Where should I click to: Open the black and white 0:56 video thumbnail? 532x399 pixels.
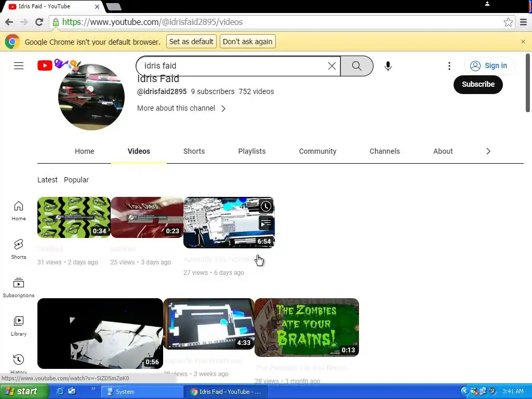point(100,334)
